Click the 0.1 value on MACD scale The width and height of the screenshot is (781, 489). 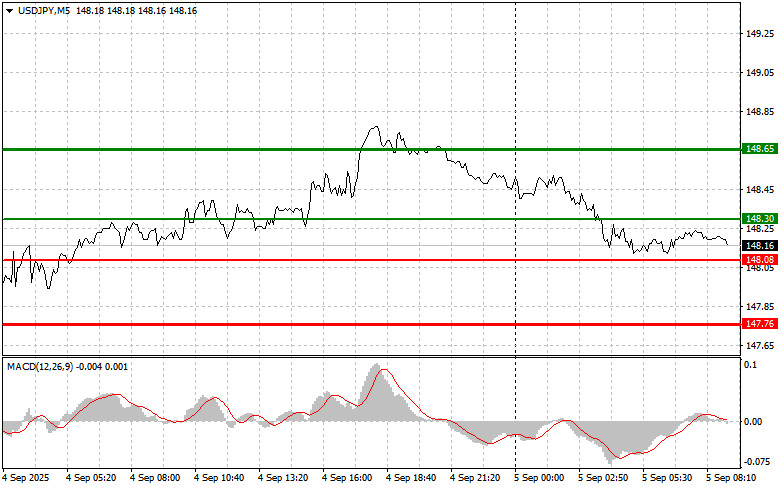753,366
